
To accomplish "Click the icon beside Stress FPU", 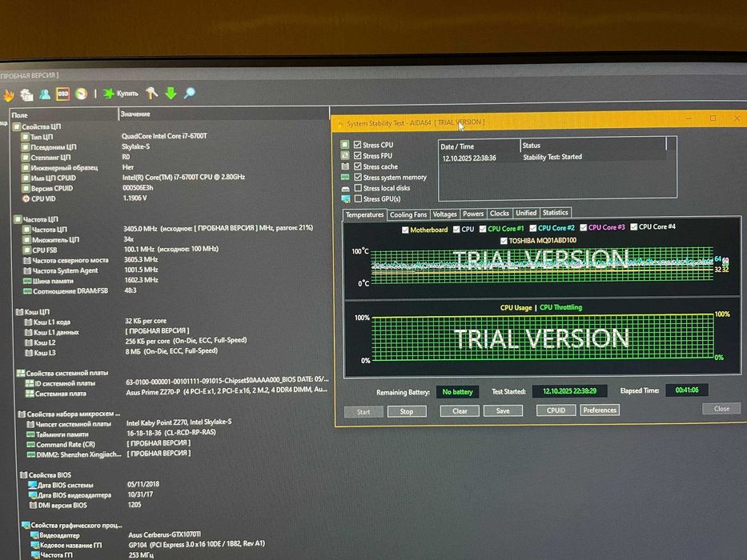I will click(x=345, y=155).
